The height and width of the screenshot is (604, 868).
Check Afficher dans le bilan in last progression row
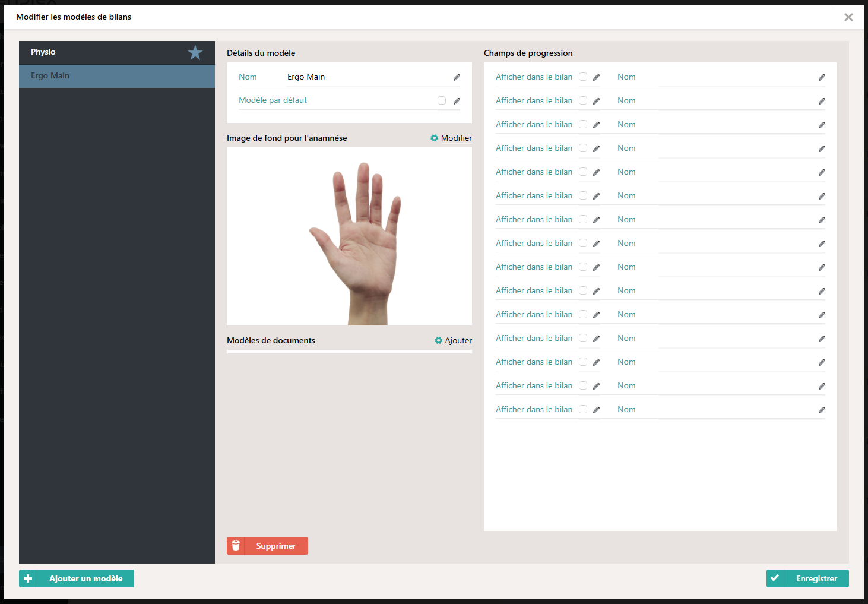(x=583, y=409)
